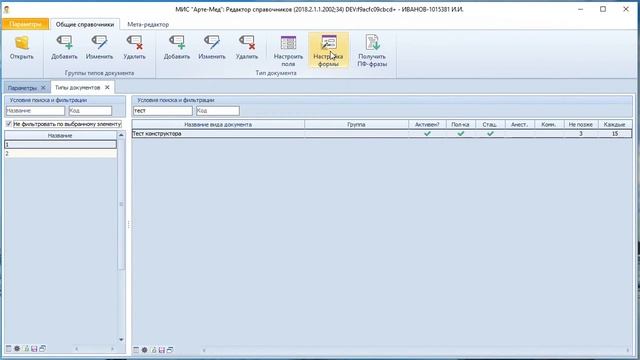This screenshot has height=360, width=640.
Task: Click left list vertical scrollbar thumb
Action: click(x=121, y=204)
